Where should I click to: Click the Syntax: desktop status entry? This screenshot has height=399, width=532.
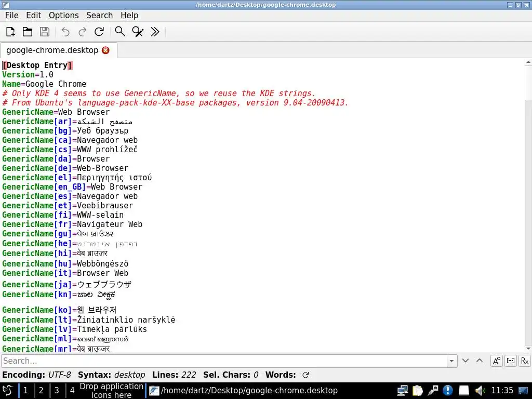pos(112,375)
